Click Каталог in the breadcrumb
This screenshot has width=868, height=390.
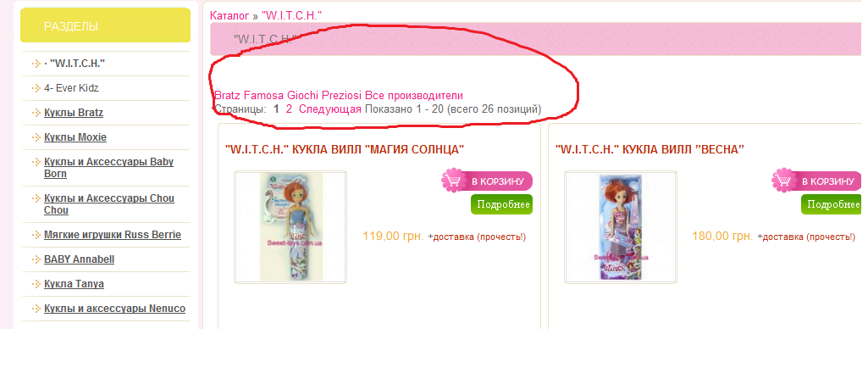229,16
